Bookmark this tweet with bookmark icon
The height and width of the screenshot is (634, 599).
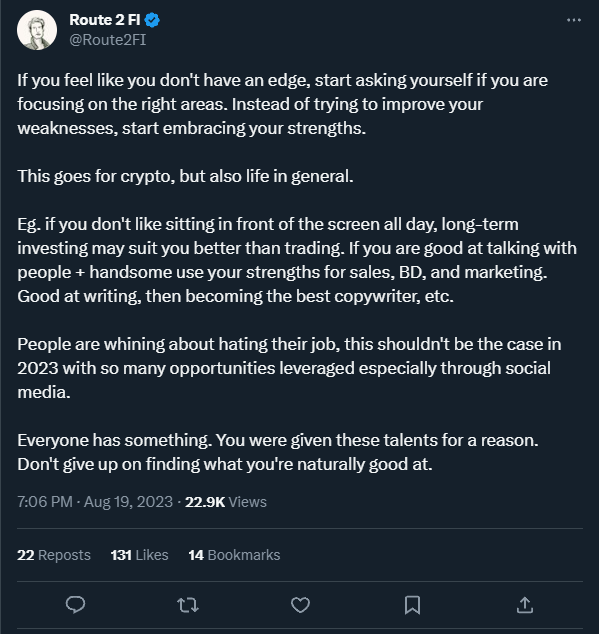(413, 605)
